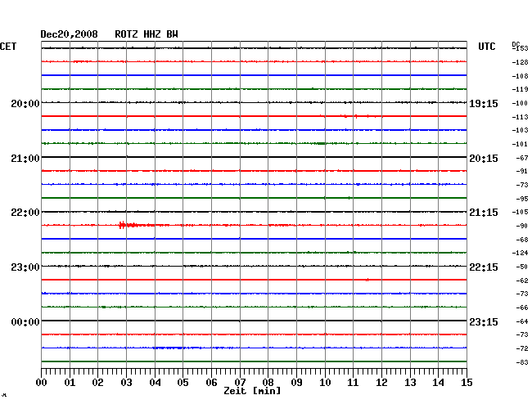Click the DC offset value -50

[522, 267]
